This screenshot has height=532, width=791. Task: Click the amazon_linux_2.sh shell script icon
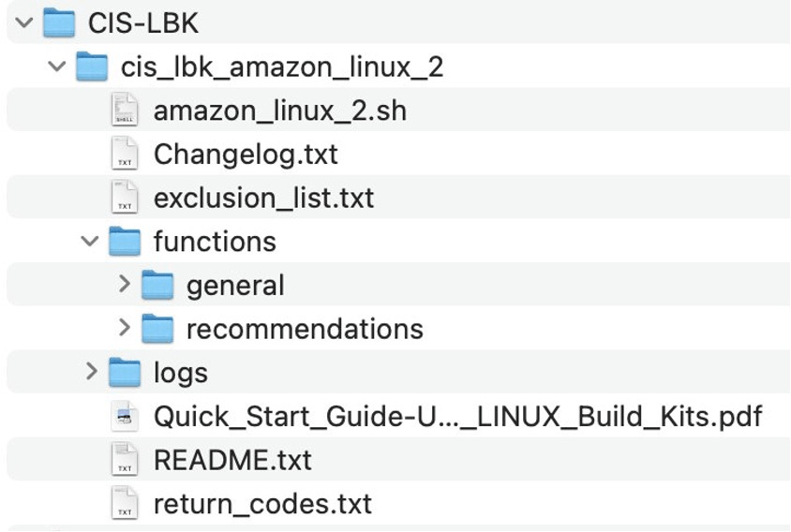point(125,111)
